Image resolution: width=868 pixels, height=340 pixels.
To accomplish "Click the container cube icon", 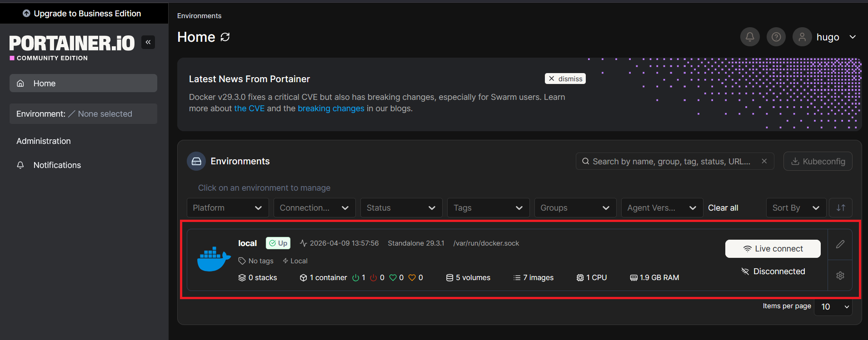I will pos(304,278).
